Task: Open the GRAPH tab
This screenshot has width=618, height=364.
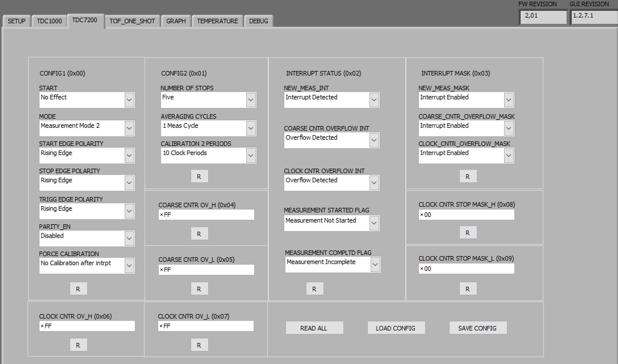Action: (176, 21)
